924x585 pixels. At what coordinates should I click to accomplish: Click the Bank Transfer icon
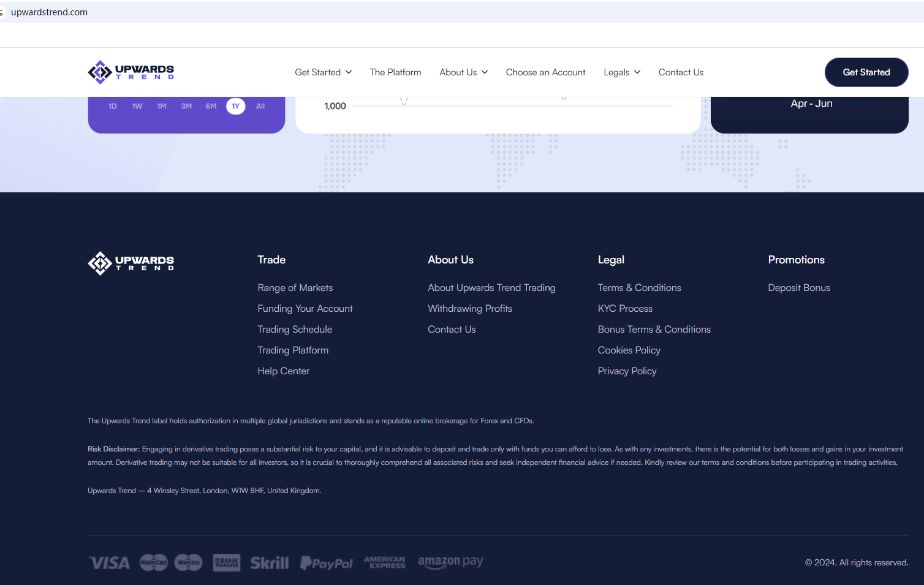226,562
